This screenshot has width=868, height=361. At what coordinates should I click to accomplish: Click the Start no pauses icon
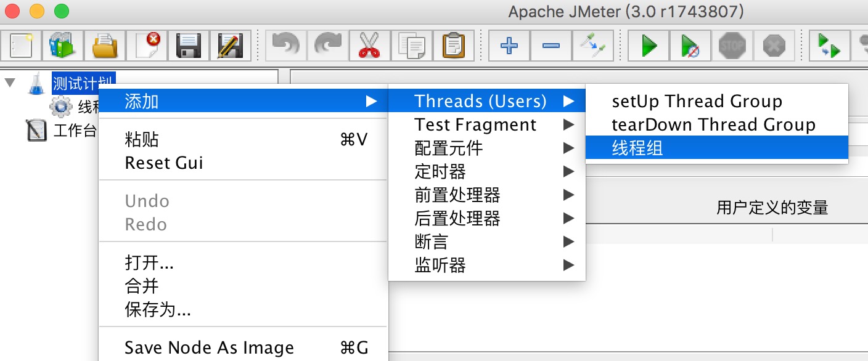pos(690,46)
